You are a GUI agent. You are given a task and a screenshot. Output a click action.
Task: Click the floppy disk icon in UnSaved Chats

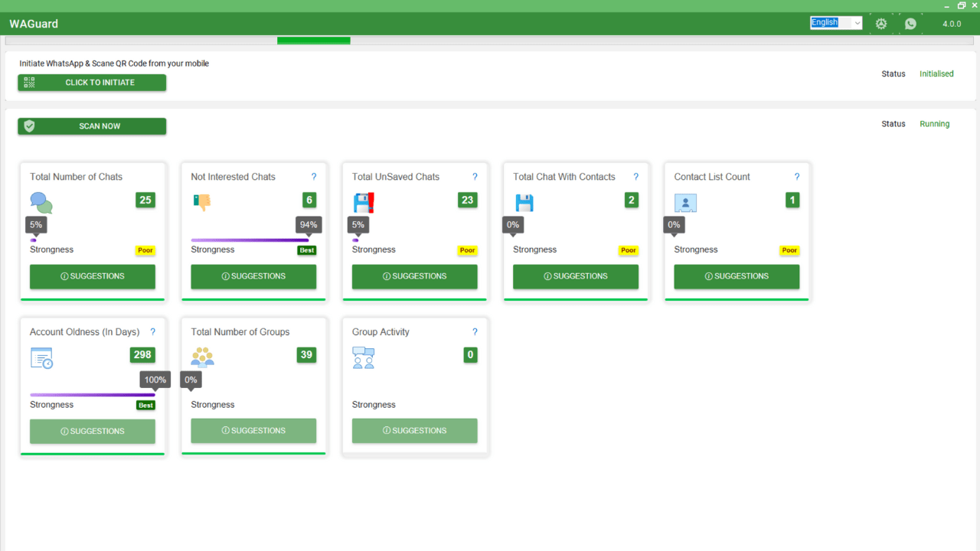364,203
